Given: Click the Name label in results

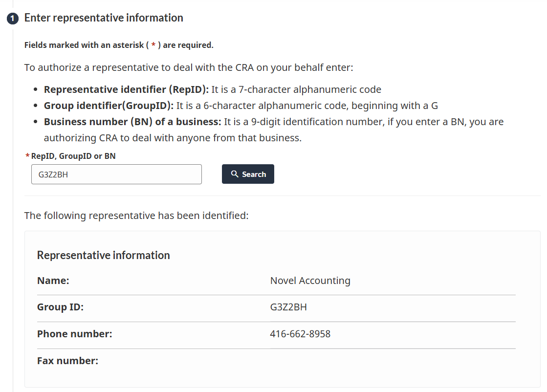Looking at the screenshot, I should pyautogui.click(x=53, y=281).
